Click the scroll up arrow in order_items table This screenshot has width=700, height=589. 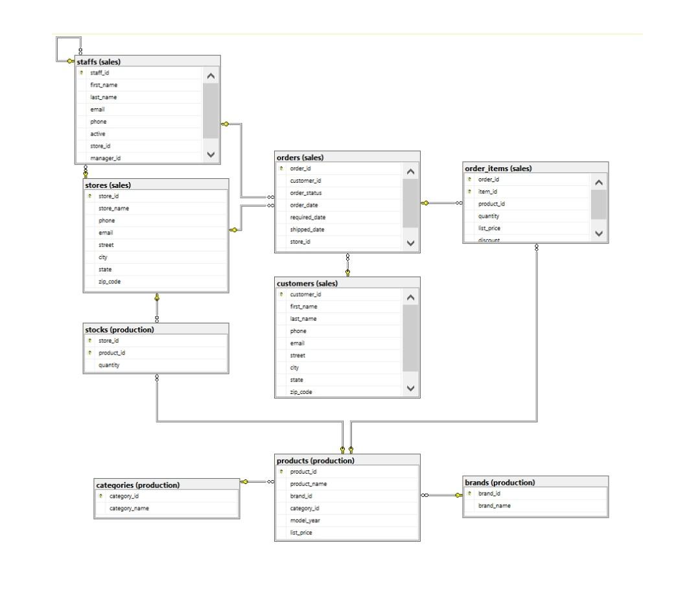(x=599, y=182)
